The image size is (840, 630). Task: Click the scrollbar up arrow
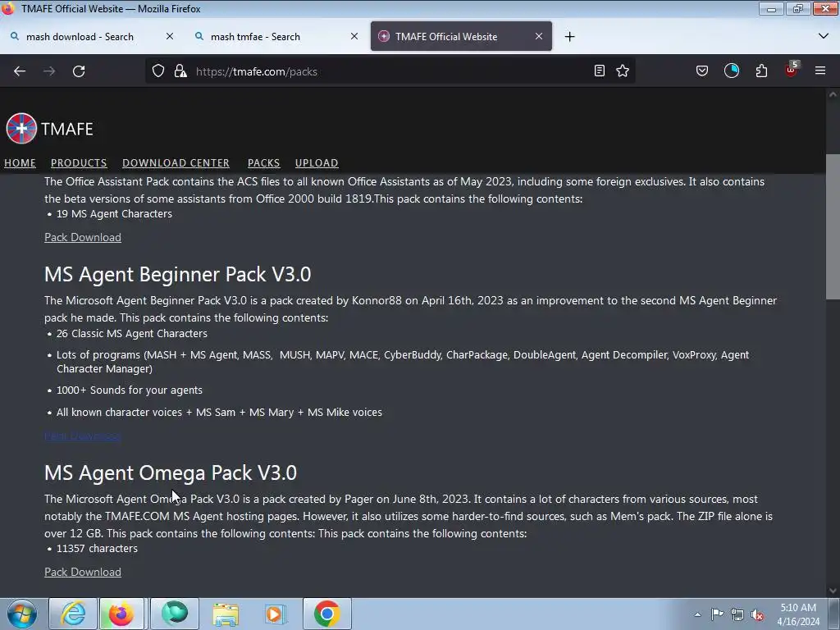tap(833, 94)
